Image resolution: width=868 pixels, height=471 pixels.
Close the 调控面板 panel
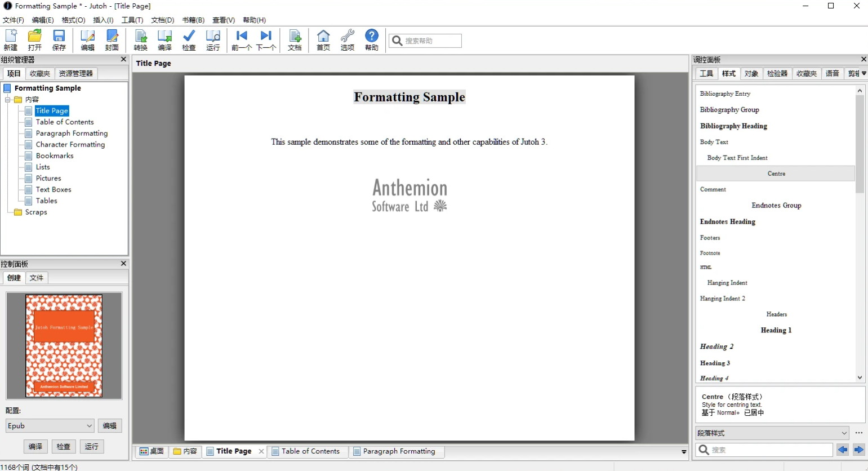(863, 59)
